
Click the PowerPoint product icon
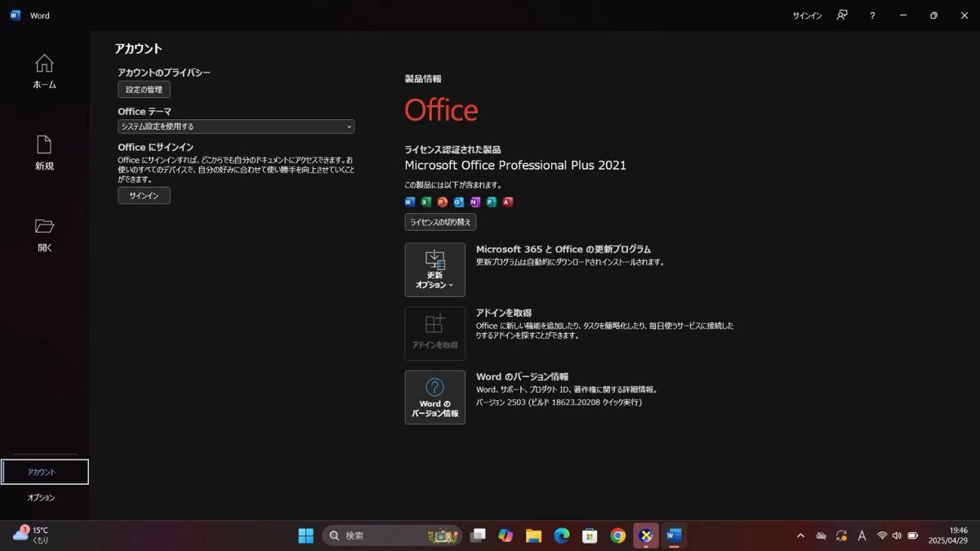(443, 202)
